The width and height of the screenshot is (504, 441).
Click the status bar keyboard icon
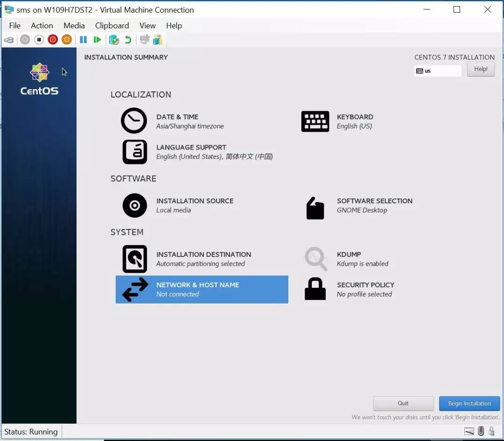[x=469, y=431]
